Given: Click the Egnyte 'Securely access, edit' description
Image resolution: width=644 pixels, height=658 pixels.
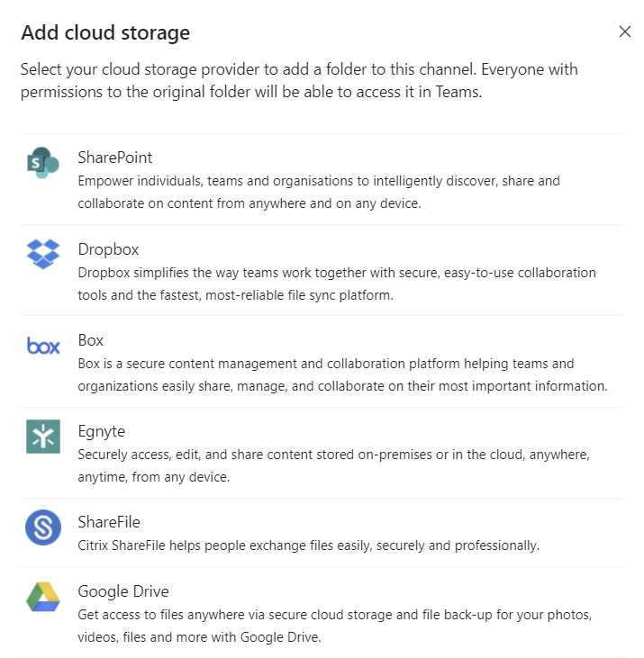Looking at the screenshot, I should pos(334,465).
